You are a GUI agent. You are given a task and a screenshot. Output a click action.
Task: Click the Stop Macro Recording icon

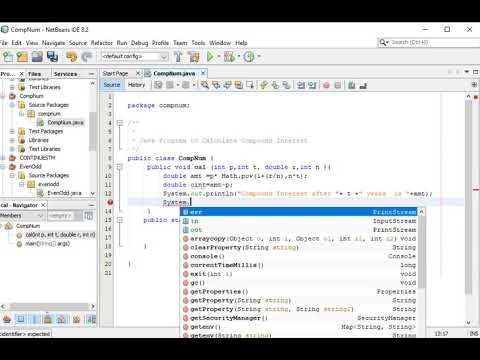(338, 85)
